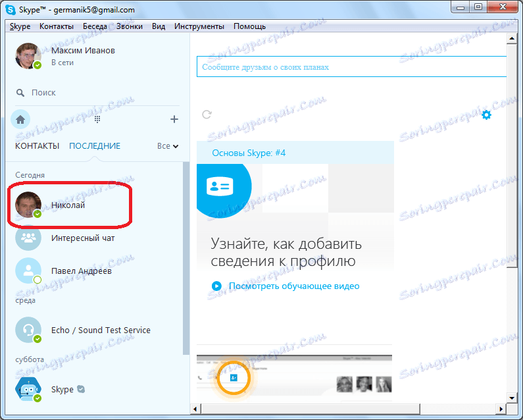Screen dimensions: 523x420
Task: Click Интересный чат group avatar
Action: coord(28,238)
